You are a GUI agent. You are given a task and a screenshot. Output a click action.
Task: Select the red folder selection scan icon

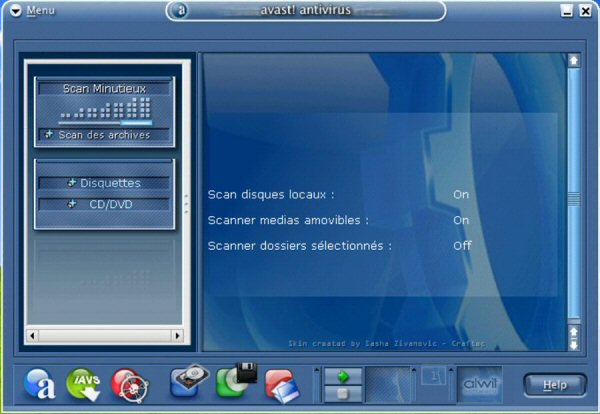(282, 385)
